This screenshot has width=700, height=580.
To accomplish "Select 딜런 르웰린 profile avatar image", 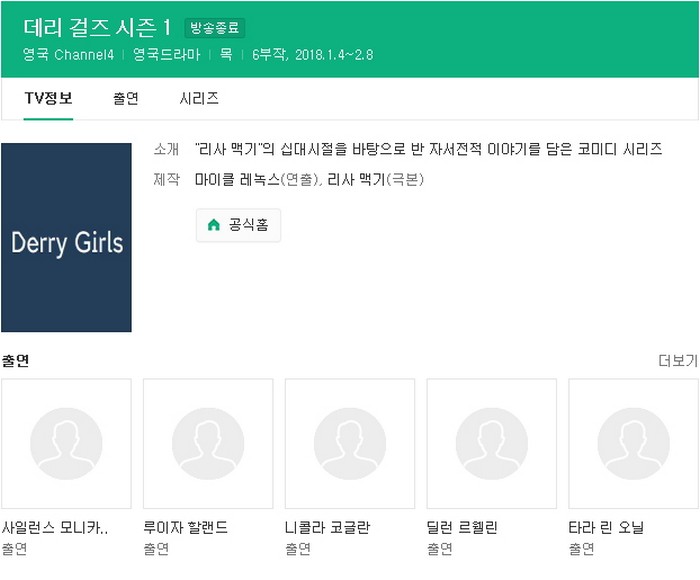I will pyautogui.click(x=492, y=444).
